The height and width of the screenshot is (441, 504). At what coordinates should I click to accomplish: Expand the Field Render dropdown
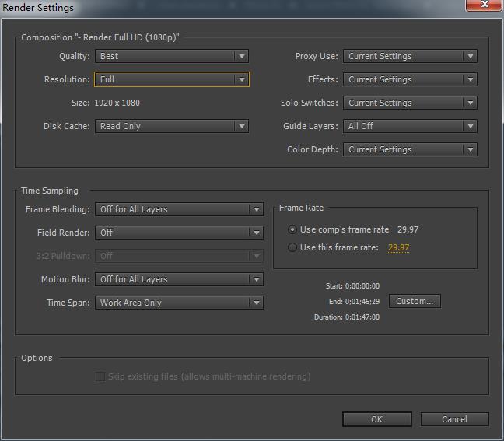(x=179, y=233)
